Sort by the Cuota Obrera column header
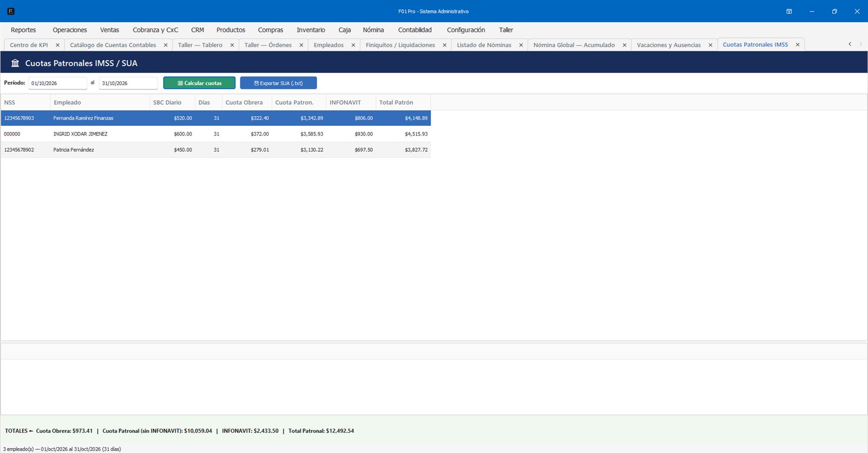868x454 pixels. tap(247, 103)
